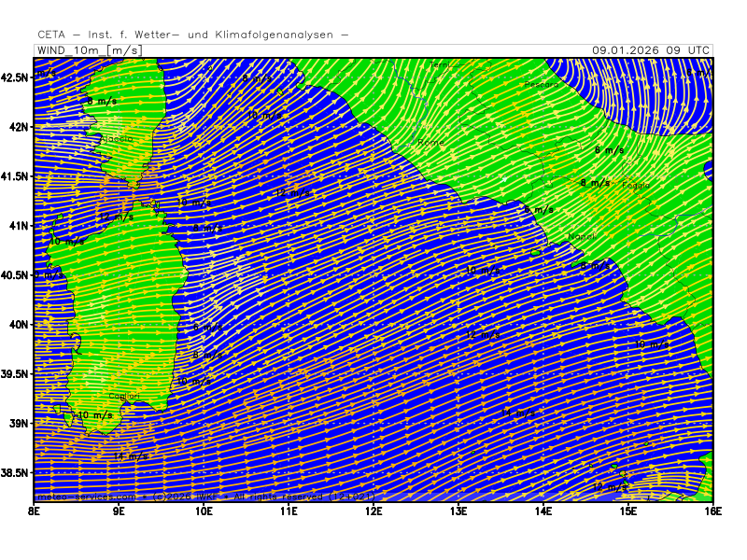The image size is (747, 560).
Task: Click the Rome city label
Action: (x=431, y=143)
